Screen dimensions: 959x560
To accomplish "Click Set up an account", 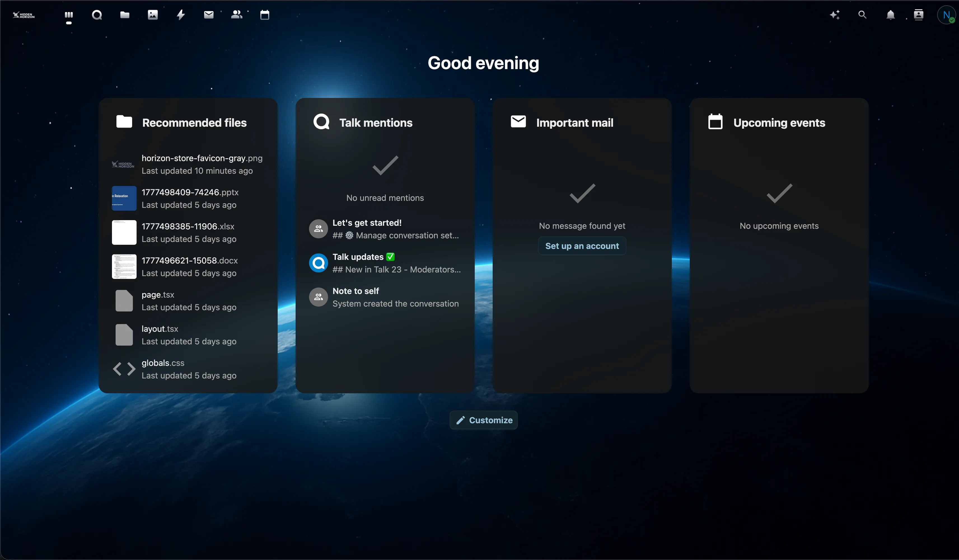I will (x=582, y=246).
